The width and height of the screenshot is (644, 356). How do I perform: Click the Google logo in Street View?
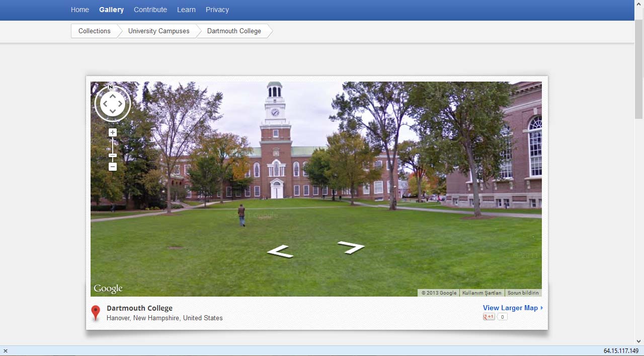(108, 289)
